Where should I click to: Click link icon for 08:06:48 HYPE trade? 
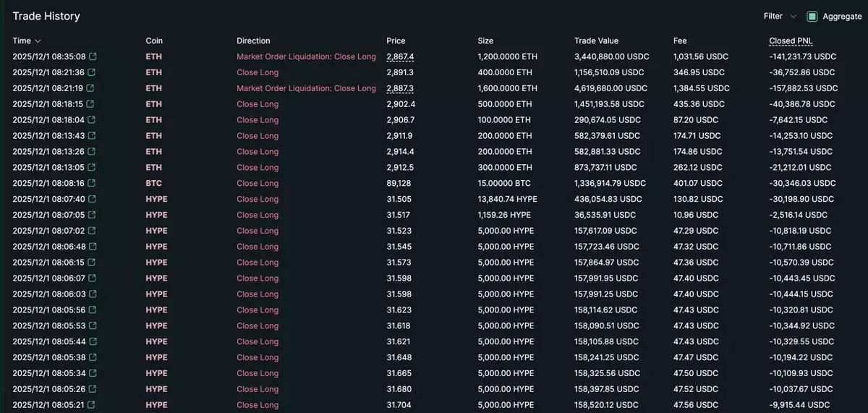click(x=92, y=247)
